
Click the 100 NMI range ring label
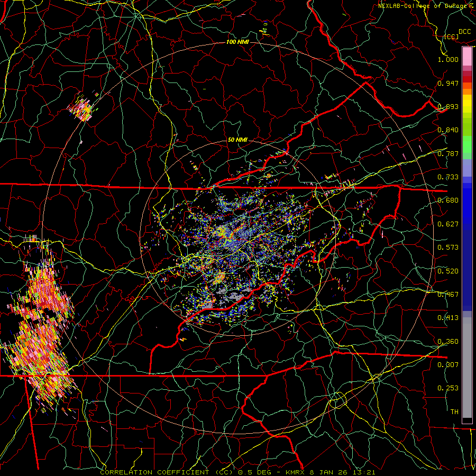(237, 42)
